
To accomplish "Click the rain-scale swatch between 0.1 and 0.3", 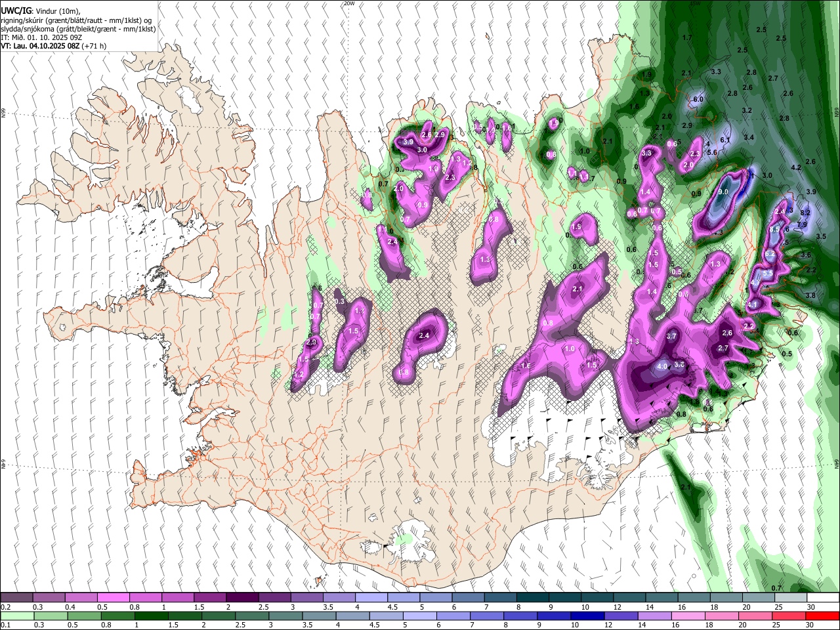I will [16, 616].
